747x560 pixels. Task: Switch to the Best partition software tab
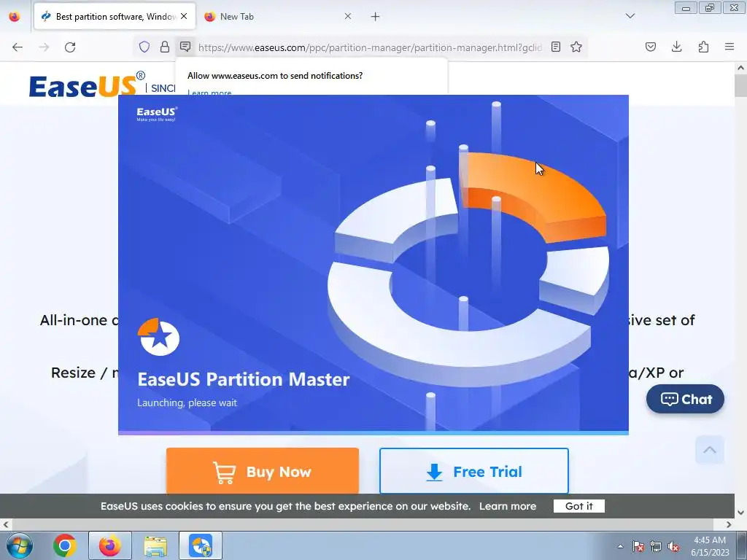[115, 17]
